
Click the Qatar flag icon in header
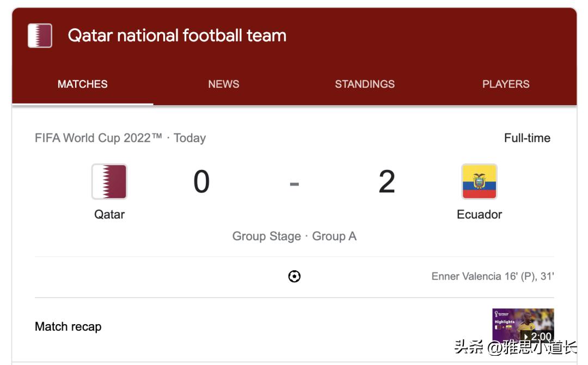[x=40, y=36]
